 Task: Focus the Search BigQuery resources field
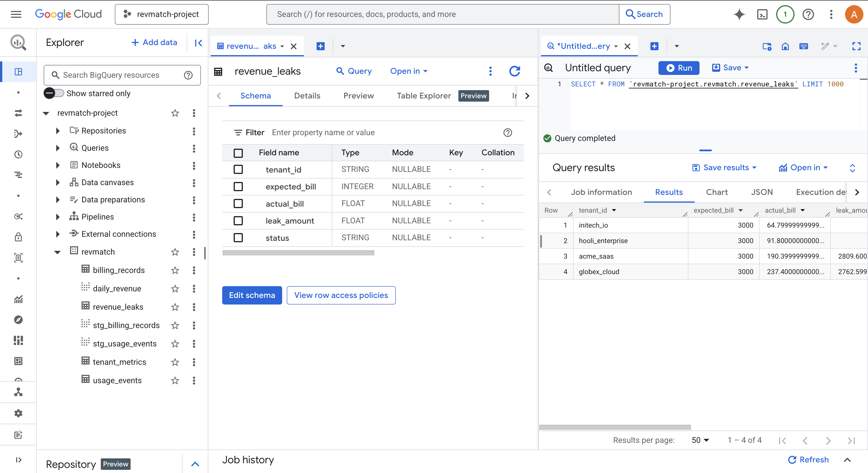(122, 75)
